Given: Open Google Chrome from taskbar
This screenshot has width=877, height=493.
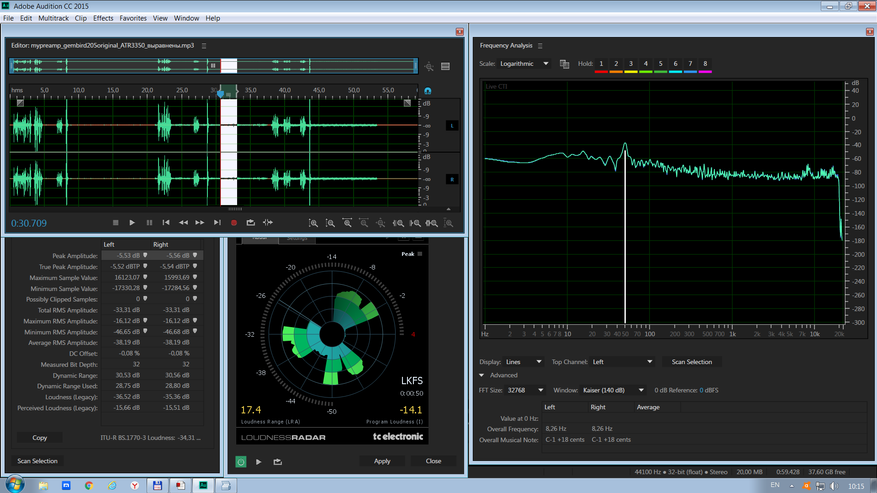Looking at the screenshot, I should [89, 486].
